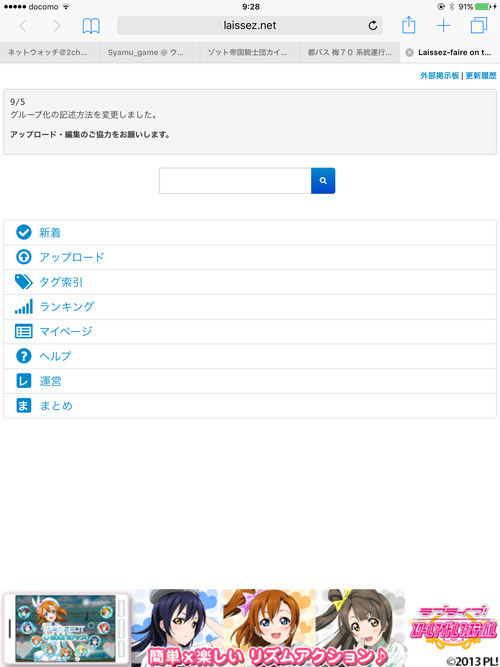Open the アップロード menu item
The image size is (500, 667).
tap(250, 257)
